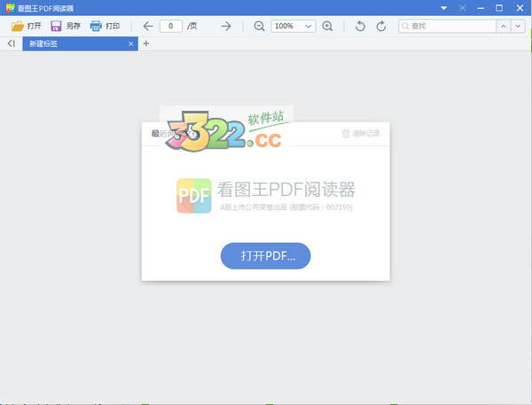Click the Print (打印) printer icon
This screenshot has width=532, height=405.
(x=96, y=26)
